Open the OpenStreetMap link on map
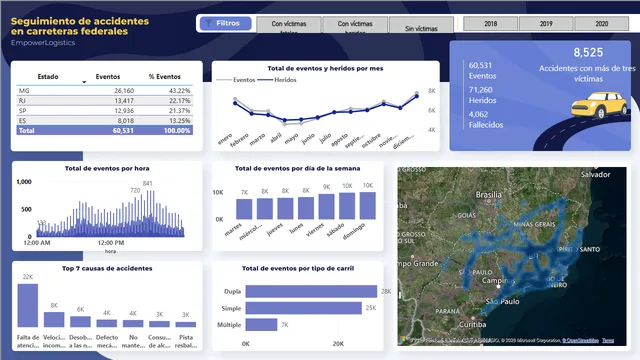640x360 pixels. [x=580, y=340]
